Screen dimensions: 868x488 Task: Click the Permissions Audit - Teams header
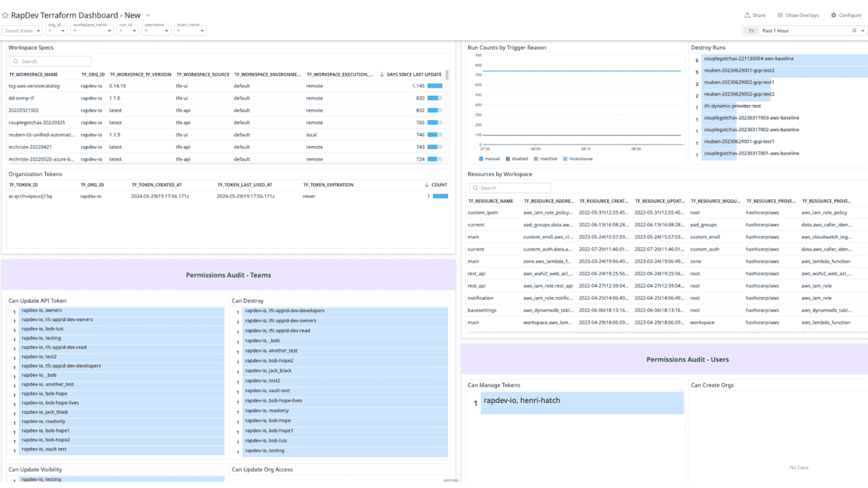(228, 275)
